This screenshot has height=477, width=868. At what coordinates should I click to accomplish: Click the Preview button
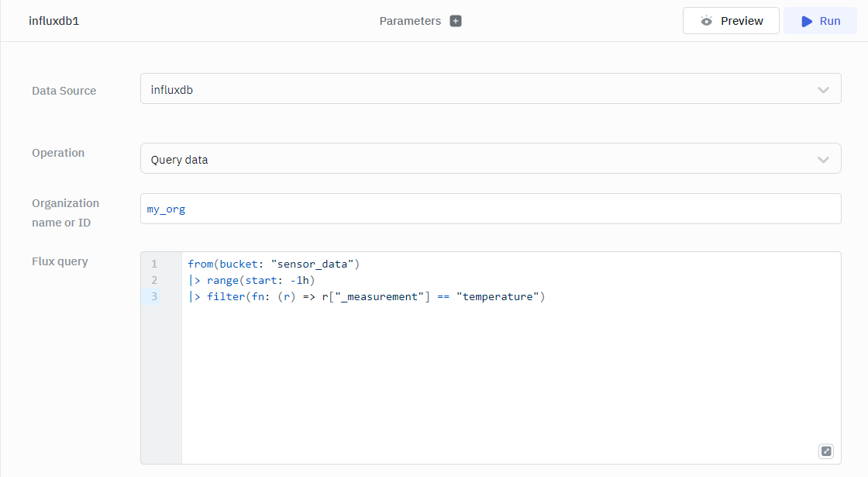[x=731, y=21]
